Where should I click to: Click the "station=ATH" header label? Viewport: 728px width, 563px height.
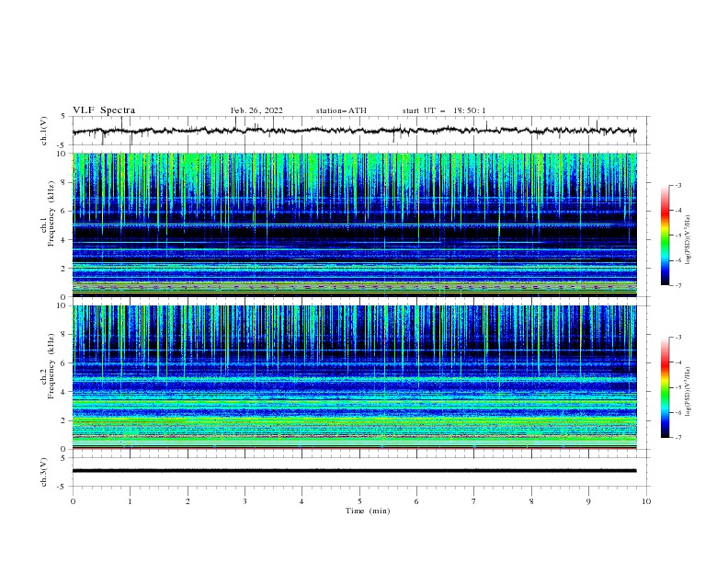[x=341, y=110]
